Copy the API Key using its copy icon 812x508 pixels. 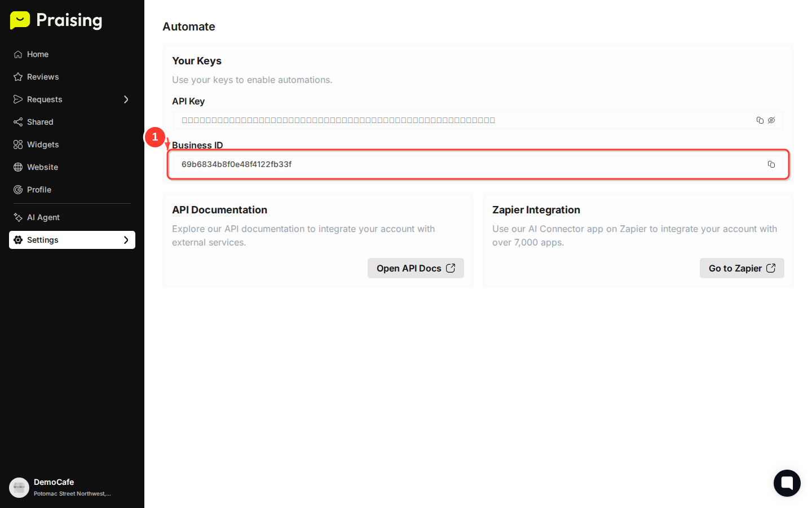(760, 120)
